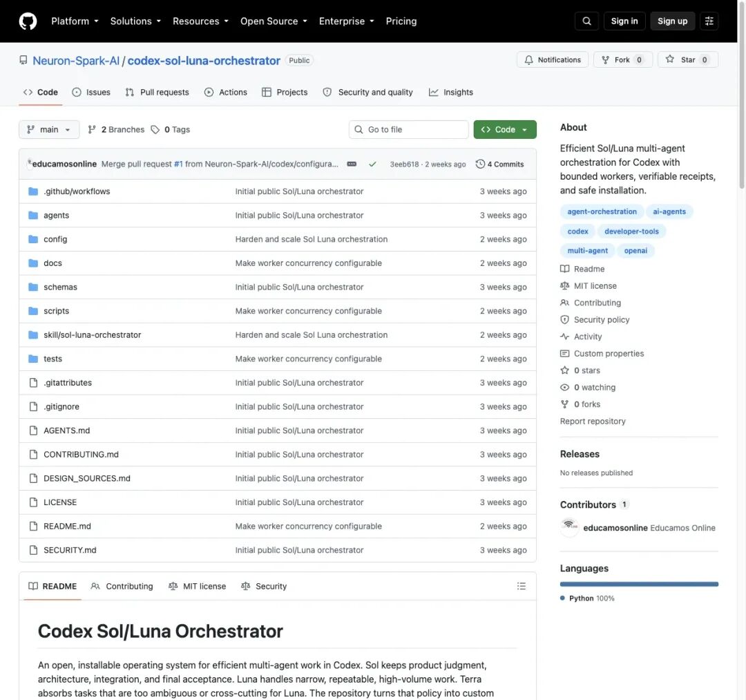
Task: Open the Neuron-Spark-AI organization link
Action: (76, 60)
